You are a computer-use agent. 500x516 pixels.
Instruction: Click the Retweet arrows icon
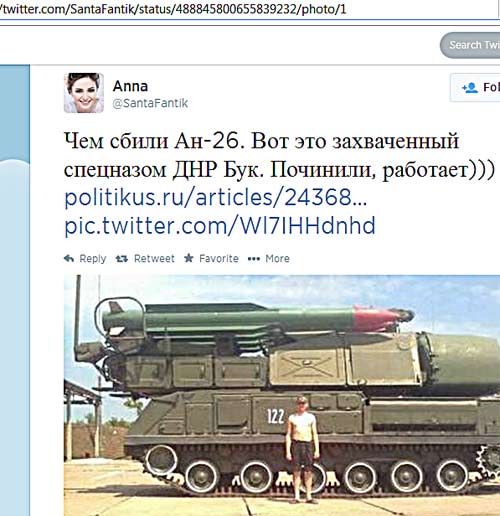click(122, 259)
